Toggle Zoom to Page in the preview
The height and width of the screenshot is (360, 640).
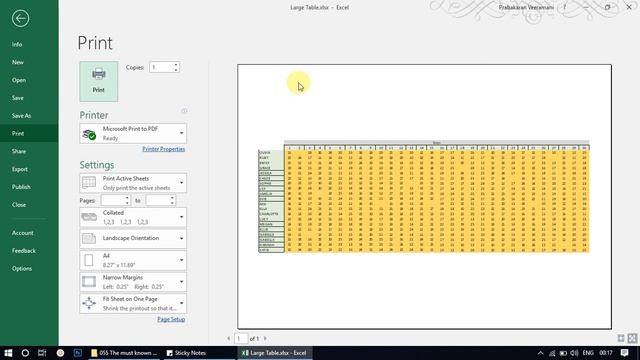(632, 338)
